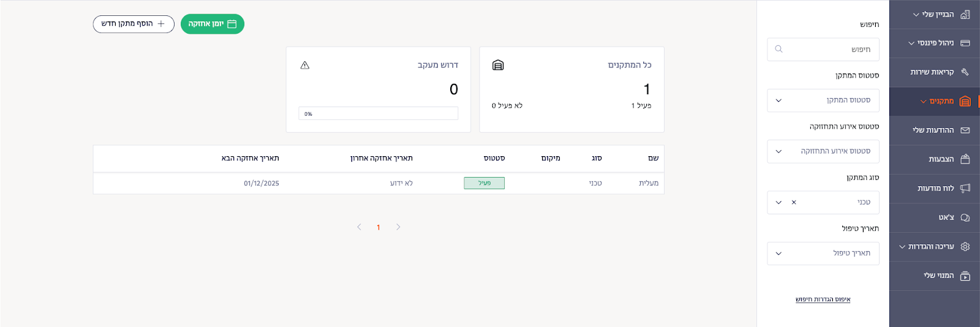Click the wrench icon for קריאות שירות

[965, 72]
